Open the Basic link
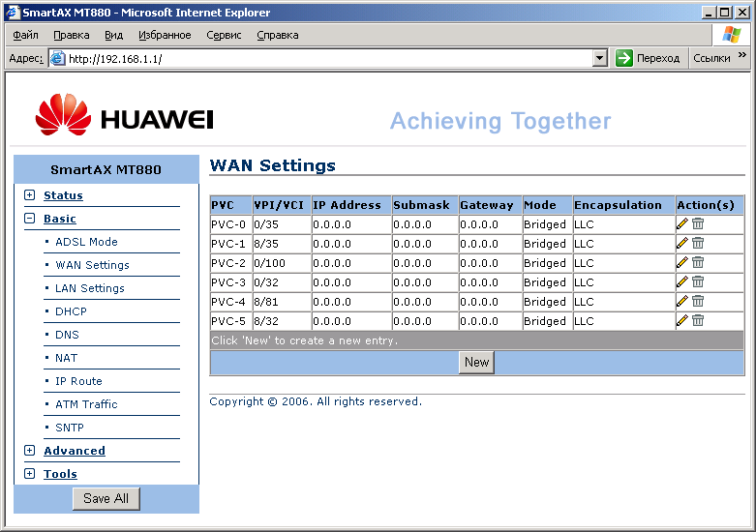This screenshot has height=532, width=756. click(x=60, y=219)
